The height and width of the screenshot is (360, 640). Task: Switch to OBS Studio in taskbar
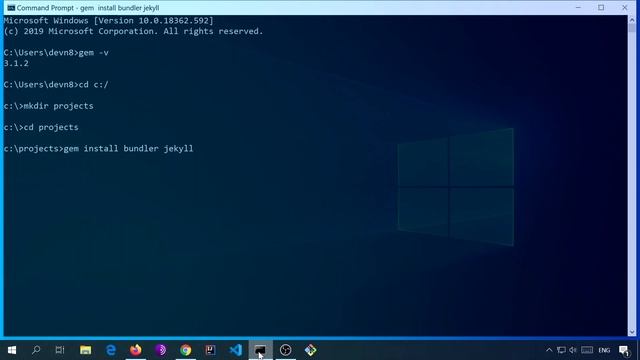pos(285,350)
